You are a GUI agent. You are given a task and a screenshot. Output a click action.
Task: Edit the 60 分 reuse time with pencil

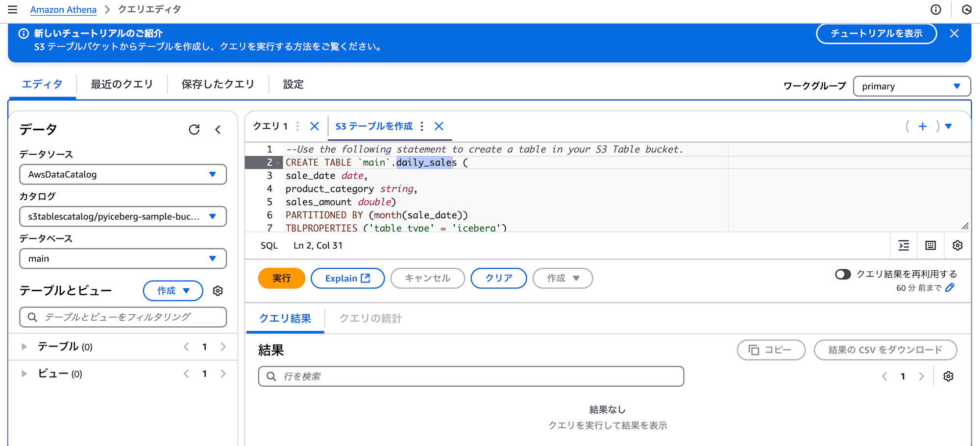click(950, 287)
